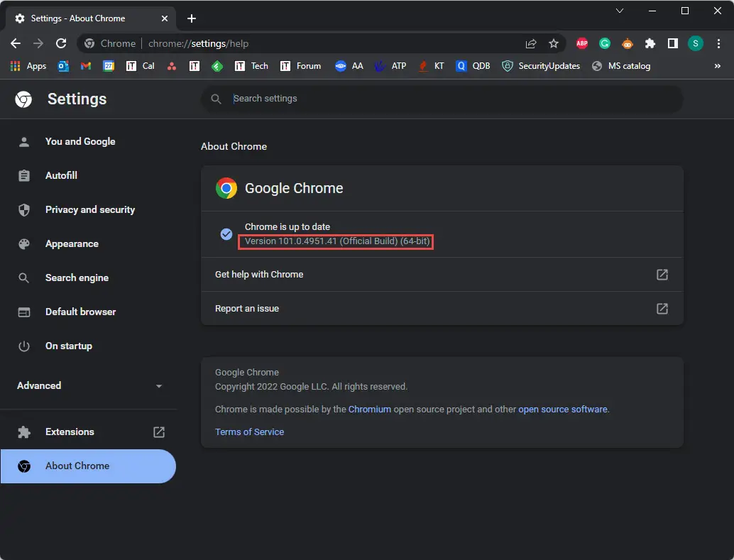This screenshot has height=560, width=734.
Task: Click Report an issue
Action: (x=442, y=309)
